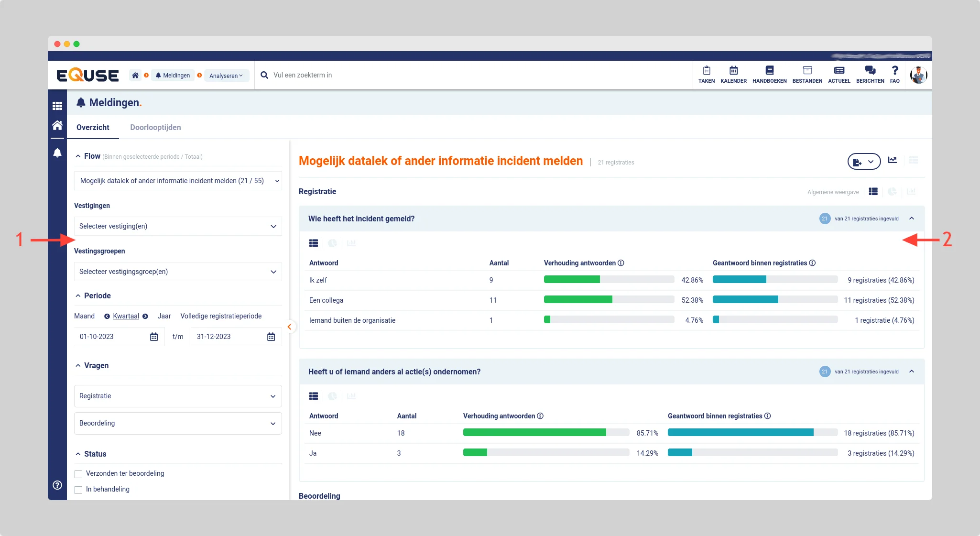The width and height of the screenshot is (980, 536).
Task: Expand the Beoordeling questions dropdown
Action: coord(178,423)
